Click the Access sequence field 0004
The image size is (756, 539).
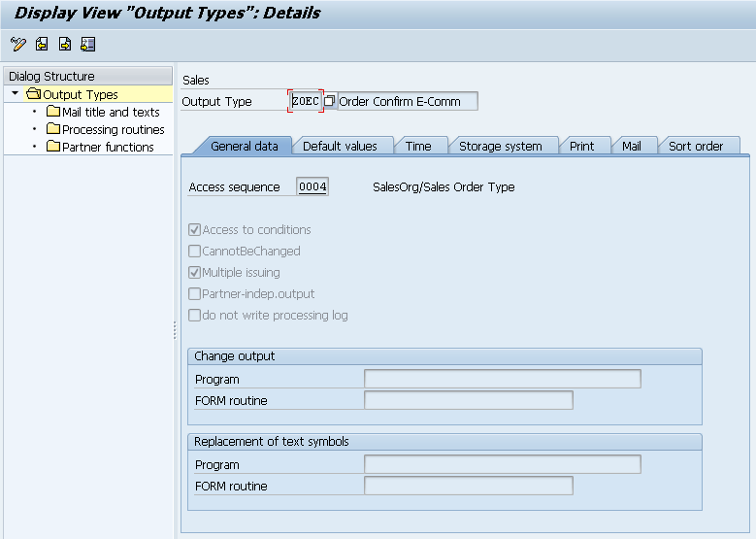click(x=312, y=186)
